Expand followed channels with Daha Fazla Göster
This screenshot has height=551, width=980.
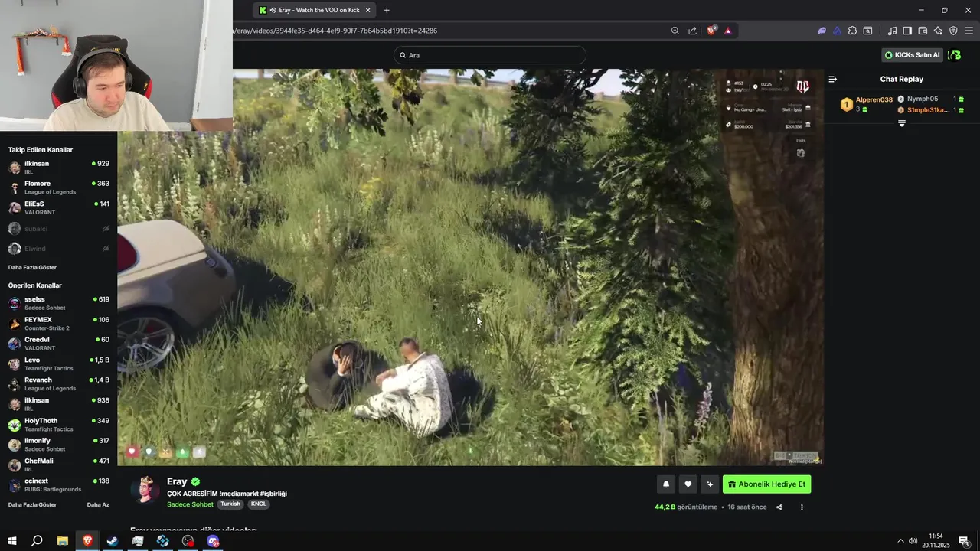(32, 267)
